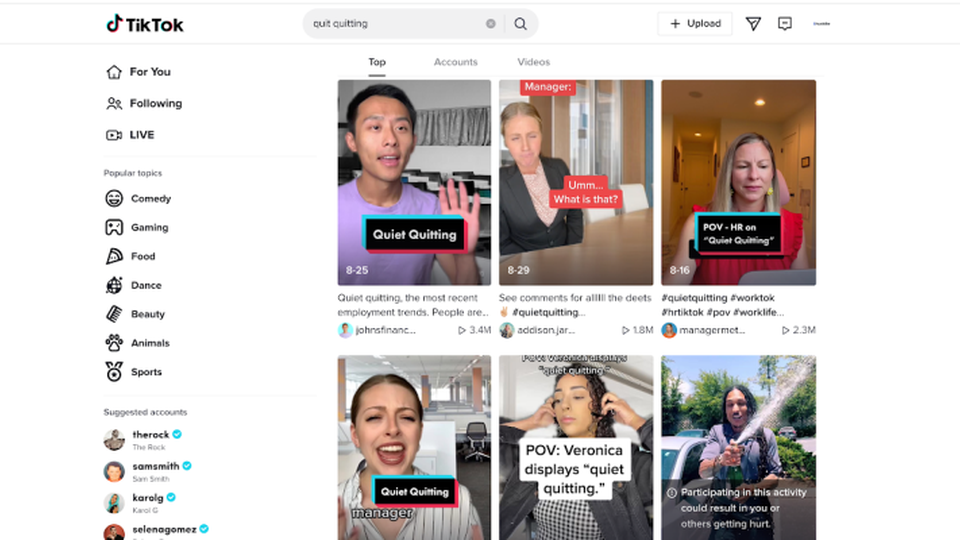
Task: Open samsmith's avatar in suggested accounts
Action: (x=114, y=471)
